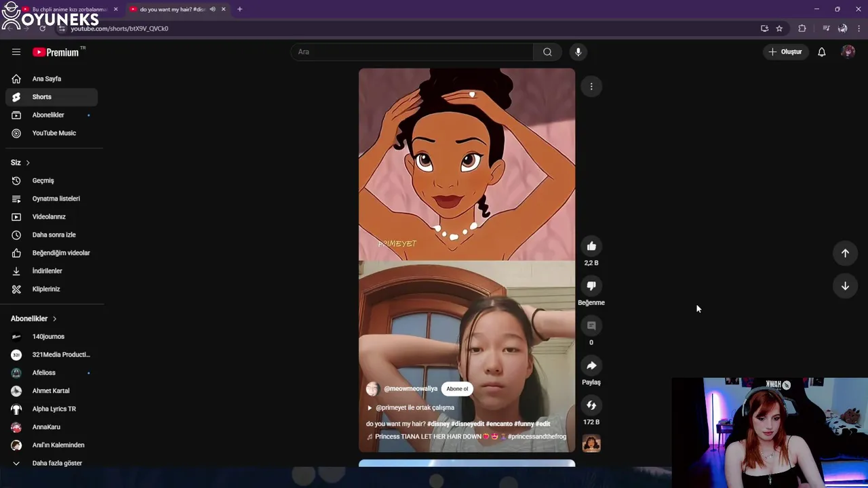Click the #funny hashtag
Screen dimensions: 868x488
tap(524, 424)
